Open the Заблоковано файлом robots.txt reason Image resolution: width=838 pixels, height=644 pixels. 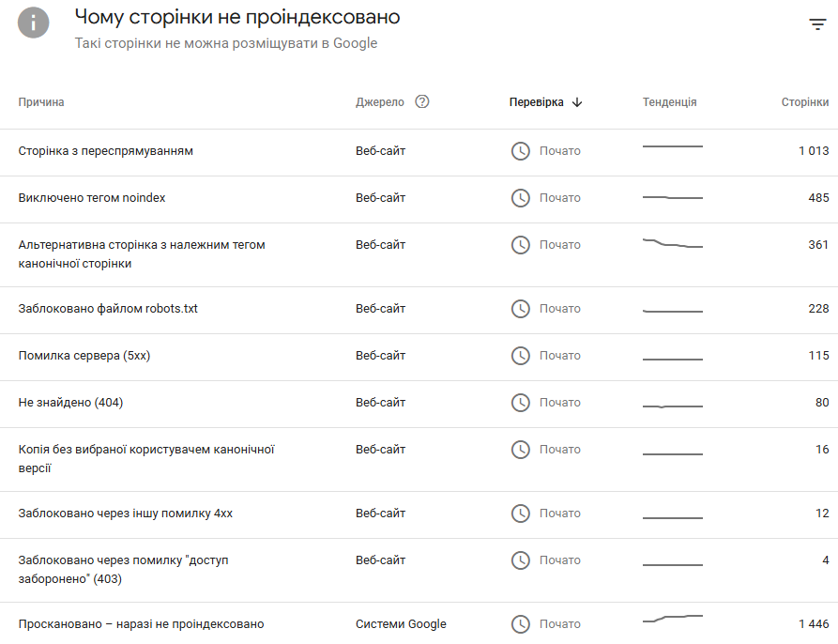coord(108,309)
